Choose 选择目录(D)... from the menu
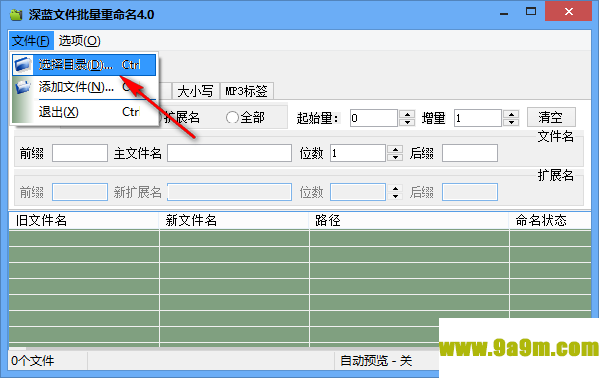 coord(84,65)
